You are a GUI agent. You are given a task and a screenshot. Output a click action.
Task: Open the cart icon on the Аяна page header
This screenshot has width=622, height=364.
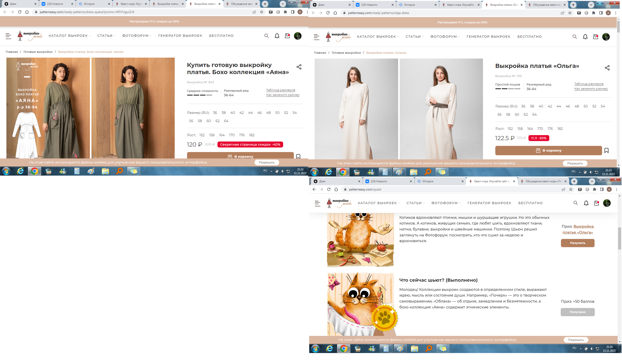click(287, 36)
